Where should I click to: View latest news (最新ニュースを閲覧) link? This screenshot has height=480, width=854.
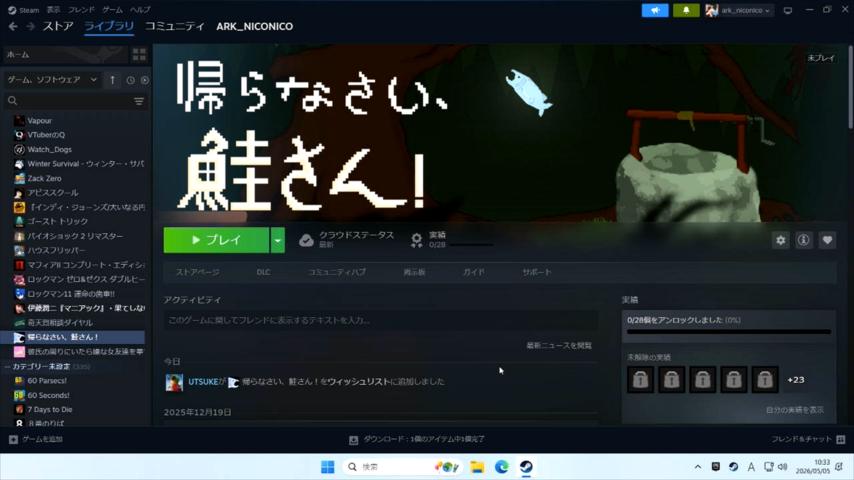[559, 345]
